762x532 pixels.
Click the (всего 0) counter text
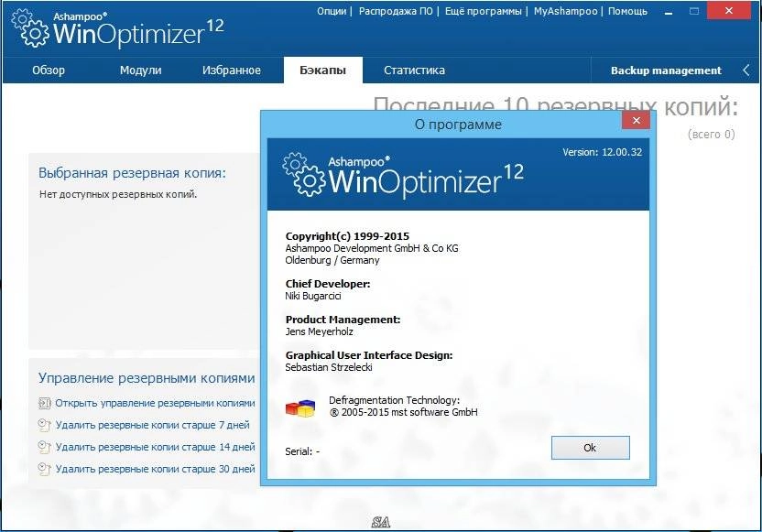pos(711,134)
